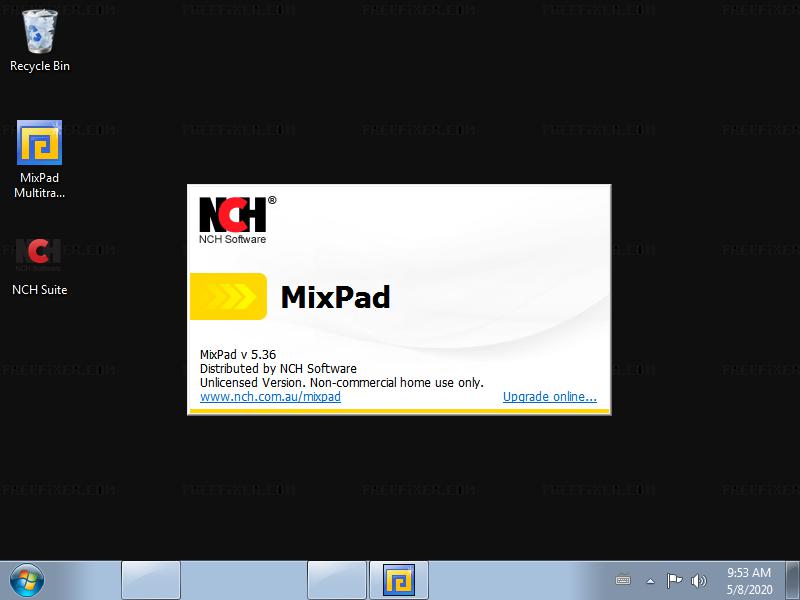Click the large MixPad title text

336,297
